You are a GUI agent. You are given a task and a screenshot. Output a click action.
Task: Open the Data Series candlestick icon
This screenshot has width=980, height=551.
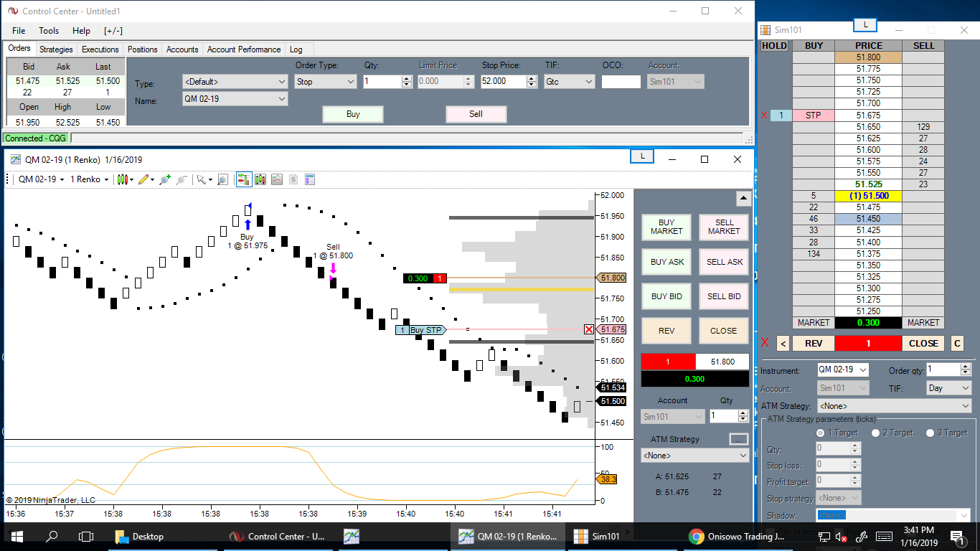[260, 179]
